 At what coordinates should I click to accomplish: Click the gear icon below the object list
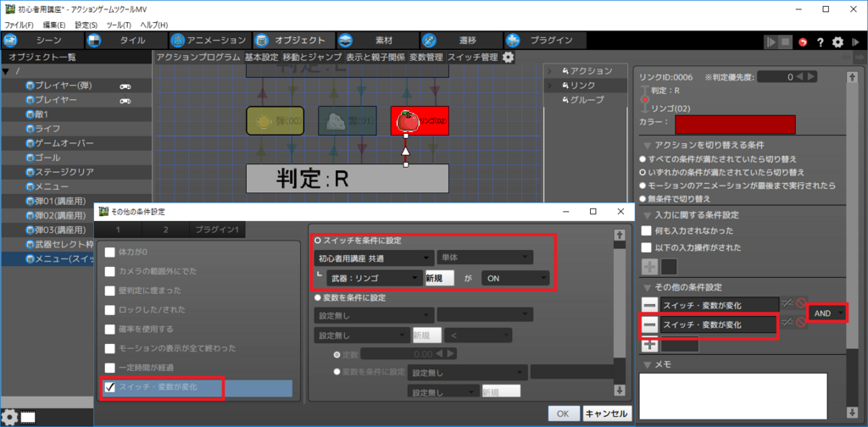click(x=9, y=417)
